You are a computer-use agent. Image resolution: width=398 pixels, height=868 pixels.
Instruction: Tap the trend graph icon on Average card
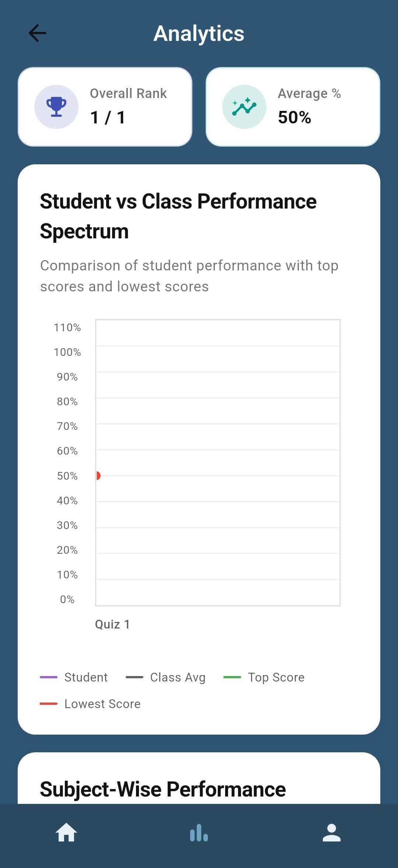pos(244,106)
